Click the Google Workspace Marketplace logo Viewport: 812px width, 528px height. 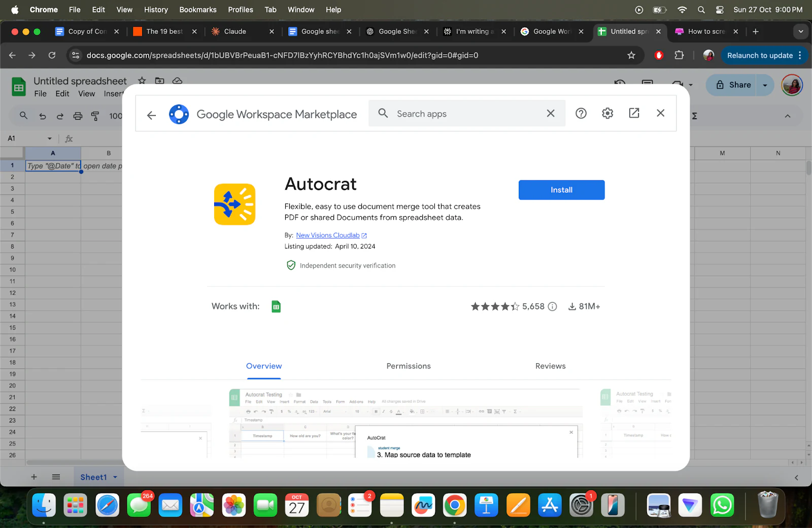[179, 114]
